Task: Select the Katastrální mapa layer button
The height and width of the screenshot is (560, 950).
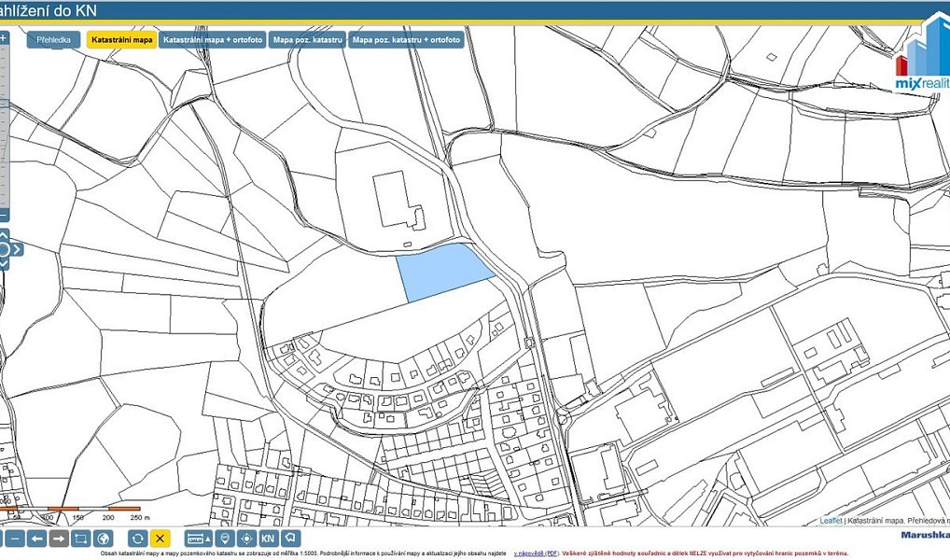Action: click(122, 40)
